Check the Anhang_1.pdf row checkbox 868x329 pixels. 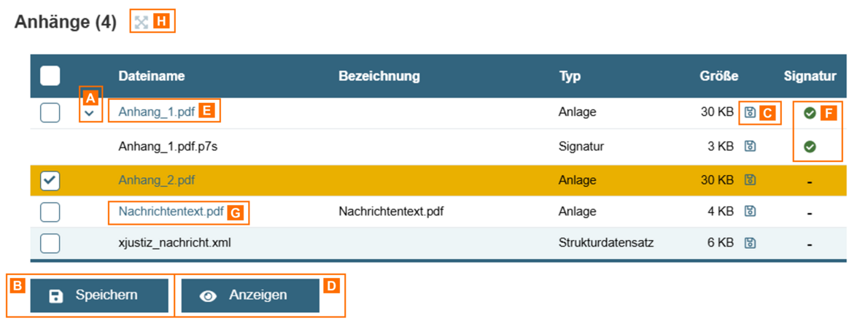pyautogui.click(x=50, y=113)
